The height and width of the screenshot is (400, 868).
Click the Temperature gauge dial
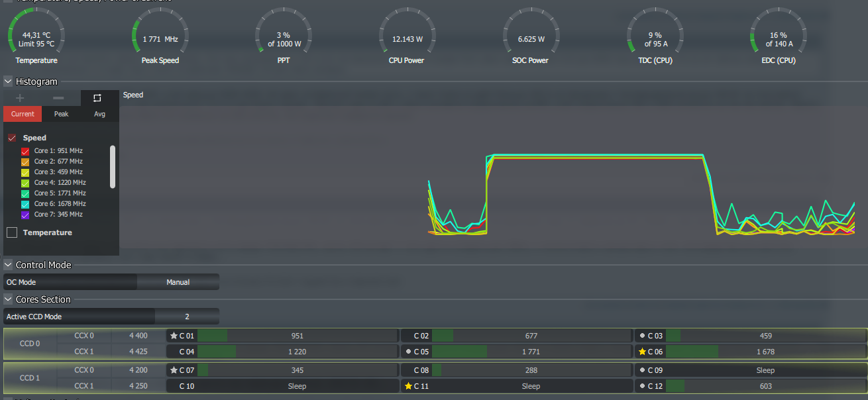36,34
